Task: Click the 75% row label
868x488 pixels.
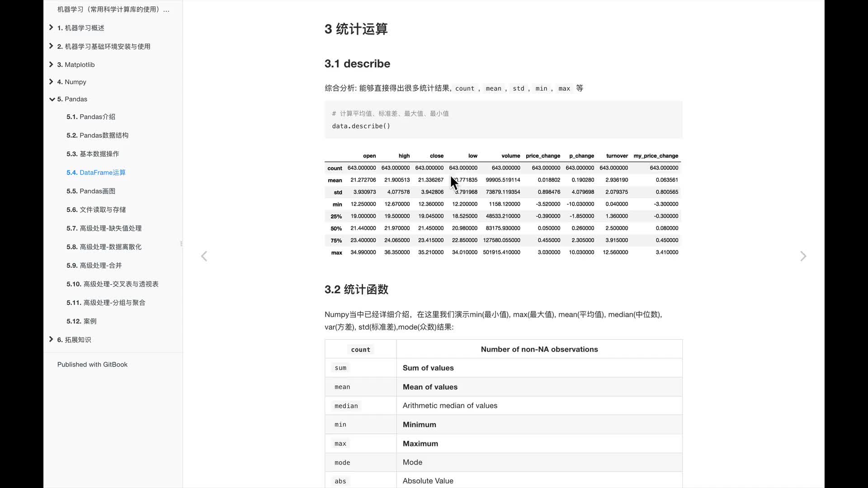Action: click(x=336, y=241)
